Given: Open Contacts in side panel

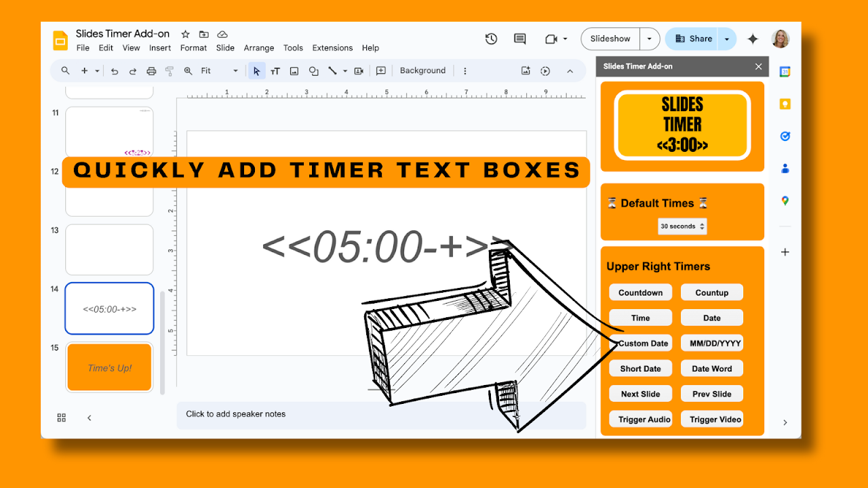Looking at the screenshot, I should click(785, 168).
